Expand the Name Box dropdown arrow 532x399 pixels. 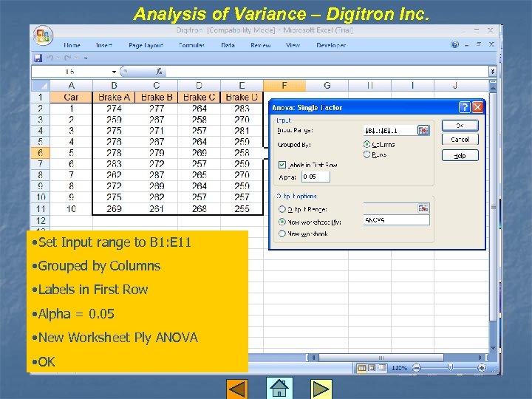pyautogui.click(x=114, y=72)
